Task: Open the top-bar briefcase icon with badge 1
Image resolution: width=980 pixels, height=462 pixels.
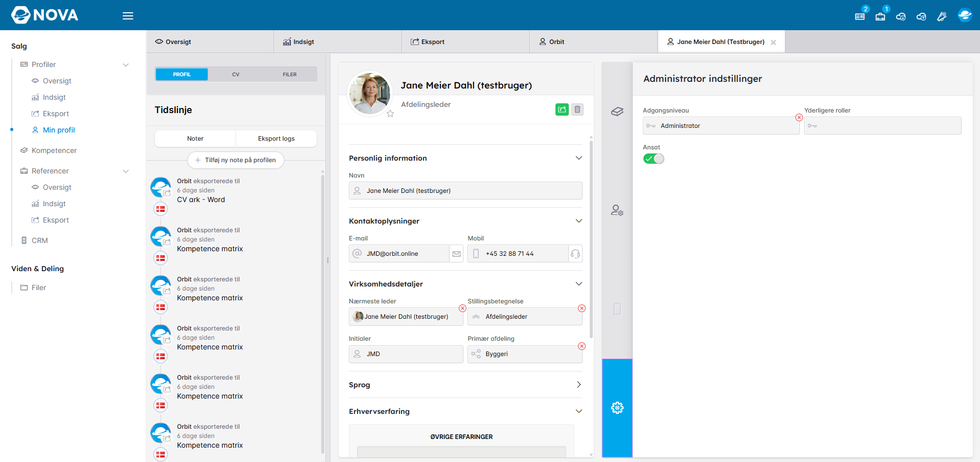Action: [x=880, y=16]
